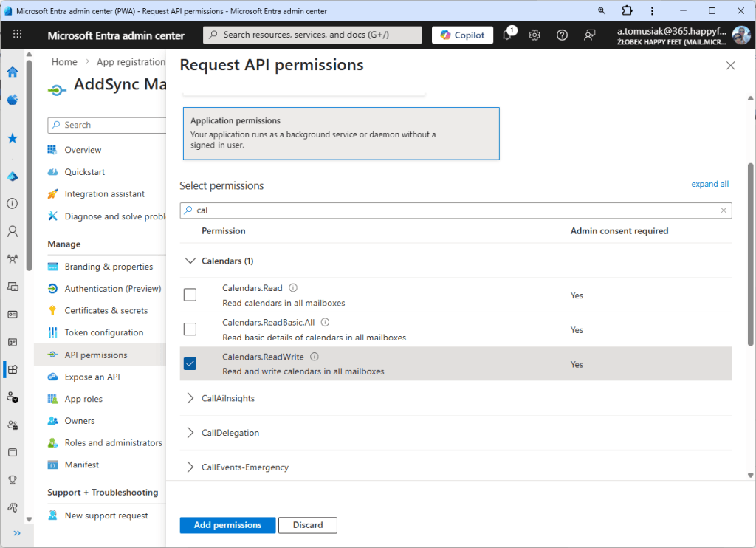Screen dimensions: 756x548
Task: Open Certificates & secrets menu item
Action: coord(106,311)
